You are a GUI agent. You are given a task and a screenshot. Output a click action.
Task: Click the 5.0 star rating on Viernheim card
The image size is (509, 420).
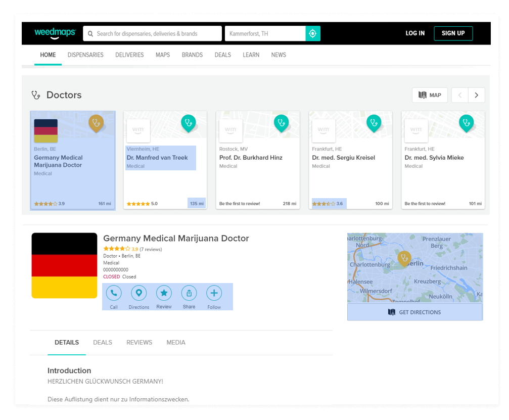(x=142, y=204)
